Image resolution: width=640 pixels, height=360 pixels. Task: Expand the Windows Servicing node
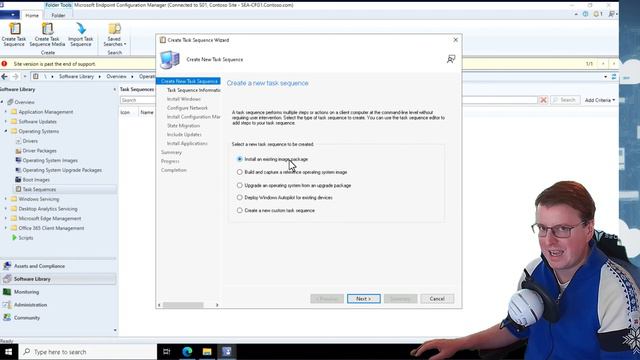[6, 199]
